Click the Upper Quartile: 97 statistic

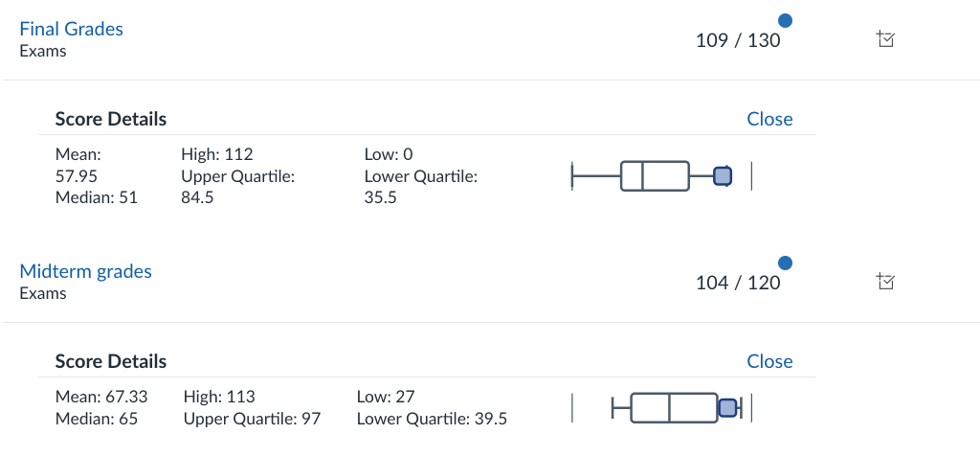[x=252, y=419]
